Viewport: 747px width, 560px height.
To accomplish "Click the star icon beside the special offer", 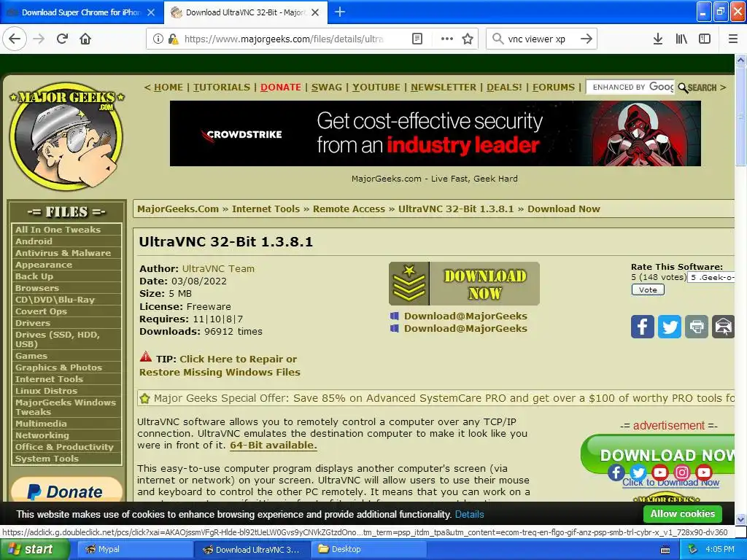I will coord(145,398).
